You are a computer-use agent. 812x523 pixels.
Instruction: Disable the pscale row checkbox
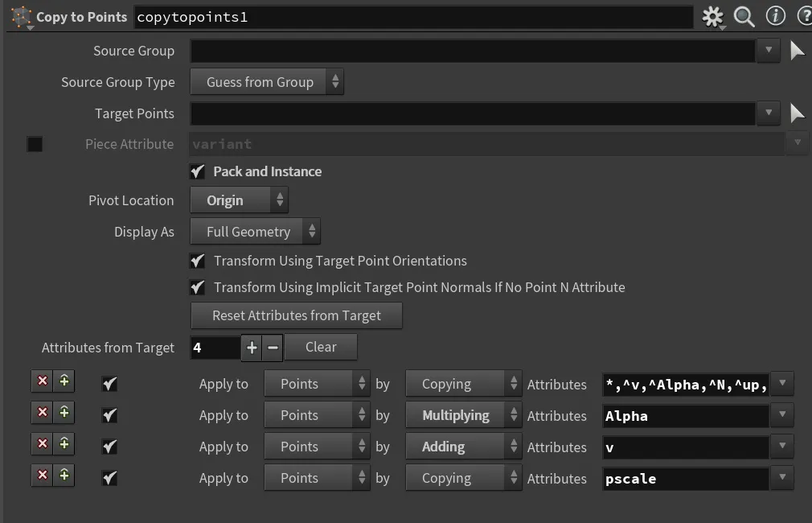[109, 478]
